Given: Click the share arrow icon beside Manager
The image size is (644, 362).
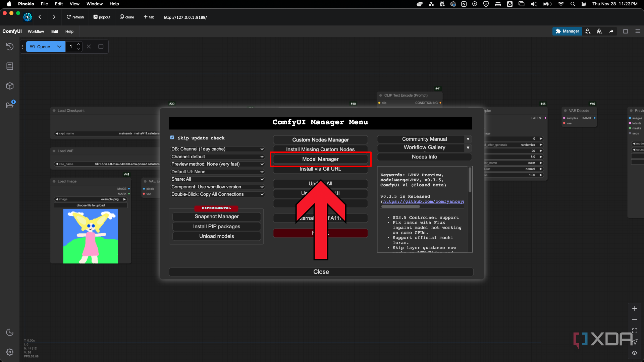Looking at the screenshot, I should (x=611, y=31).
